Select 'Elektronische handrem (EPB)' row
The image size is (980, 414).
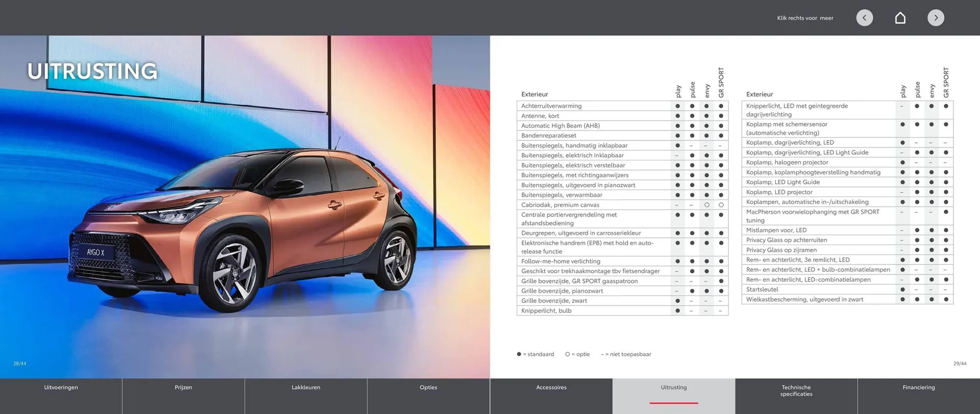pos(623,247)
